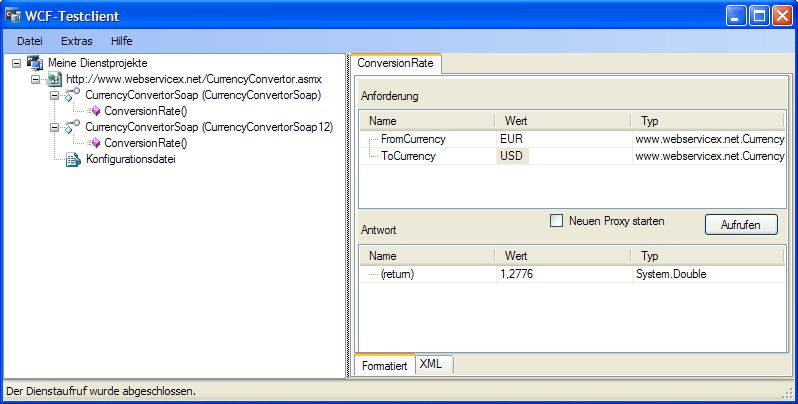Screen dimensions: 798x404
Task: Select the ToCurrency parameter row name
Action: [408, 156]
